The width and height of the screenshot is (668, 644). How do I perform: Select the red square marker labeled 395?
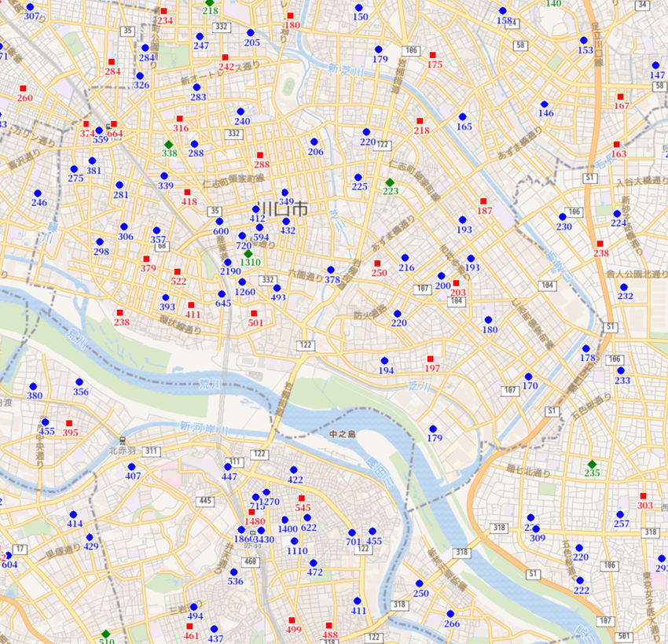pyautogui.click(x=69, y=423)
